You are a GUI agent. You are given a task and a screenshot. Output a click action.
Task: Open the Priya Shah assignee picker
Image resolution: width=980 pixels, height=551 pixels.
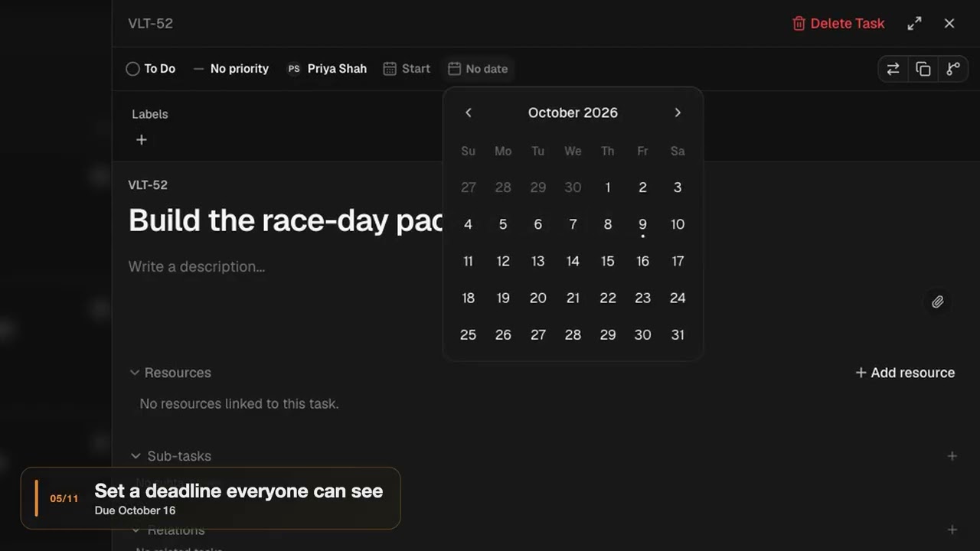(327, 69)
